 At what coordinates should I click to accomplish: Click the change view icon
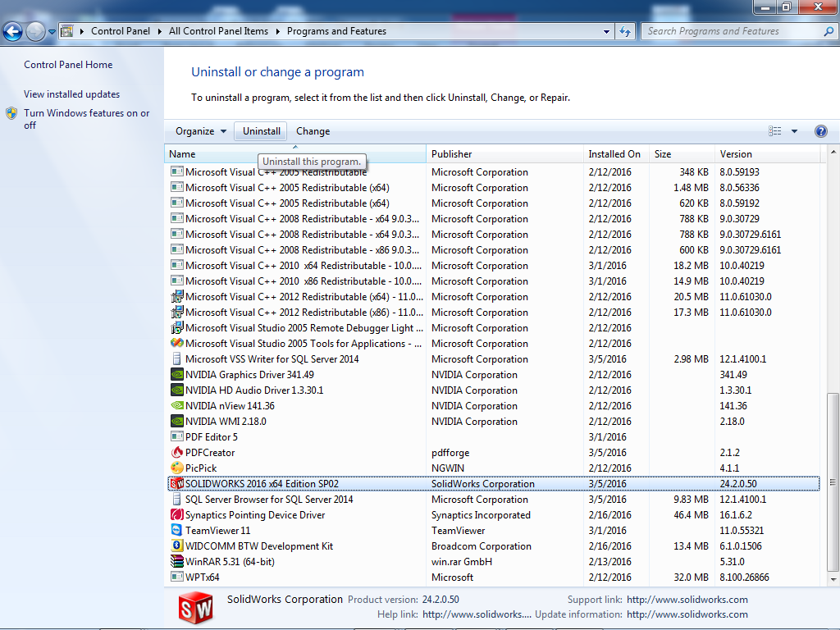774,131
